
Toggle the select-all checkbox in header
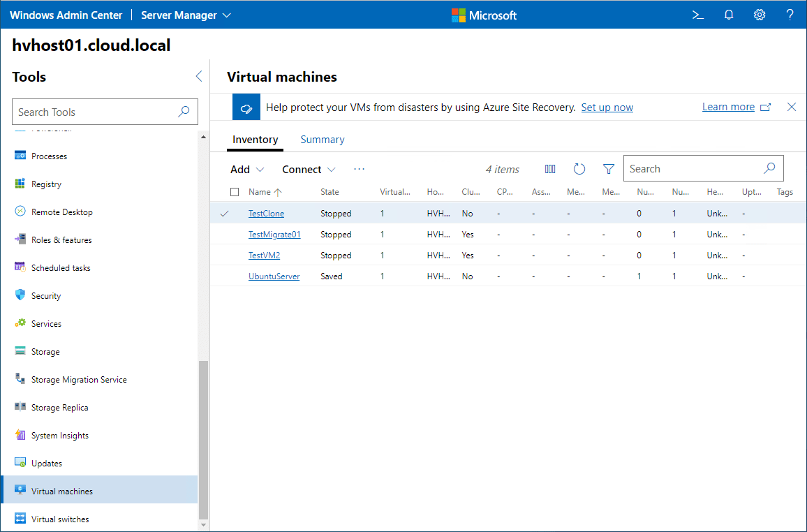[x=235, y=192]
